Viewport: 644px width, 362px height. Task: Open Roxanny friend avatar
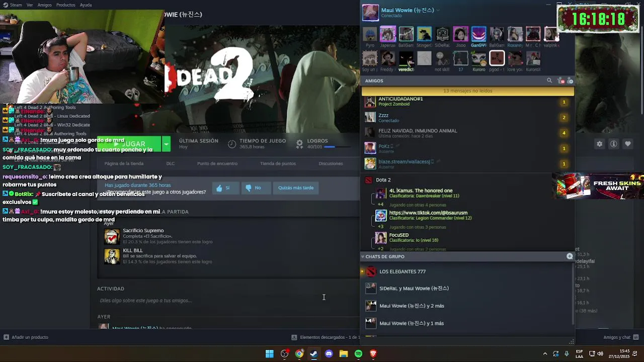515,34
